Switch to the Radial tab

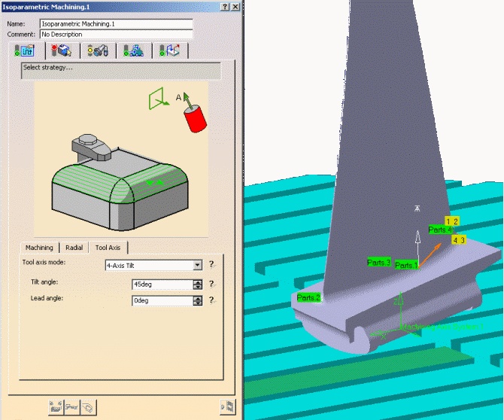tap(74, 247)
